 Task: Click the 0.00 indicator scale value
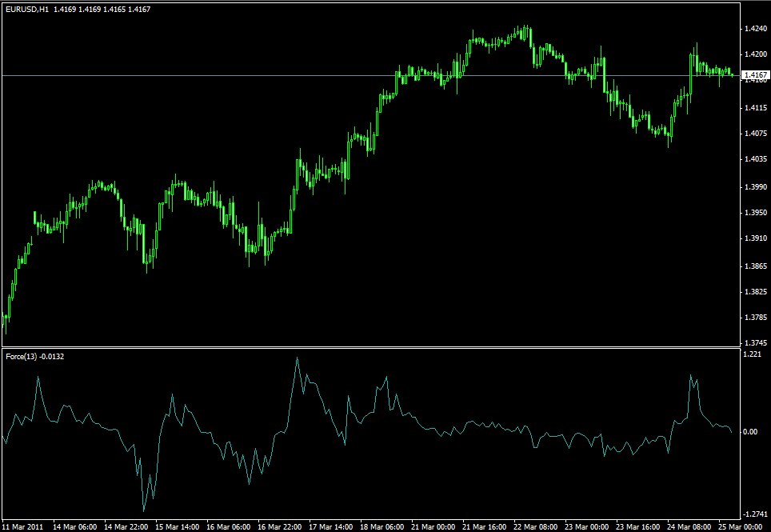pyautogui.click(x=751, y=432)
